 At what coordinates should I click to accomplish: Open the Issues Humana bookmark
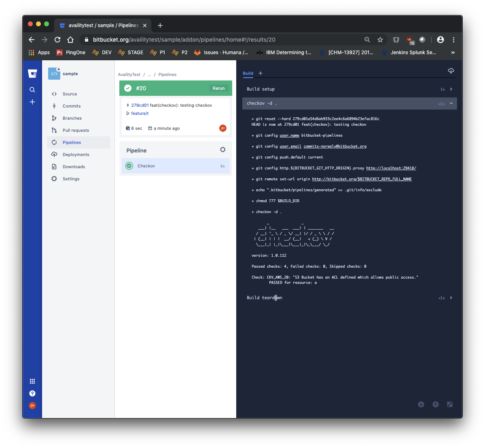(221, 53)
